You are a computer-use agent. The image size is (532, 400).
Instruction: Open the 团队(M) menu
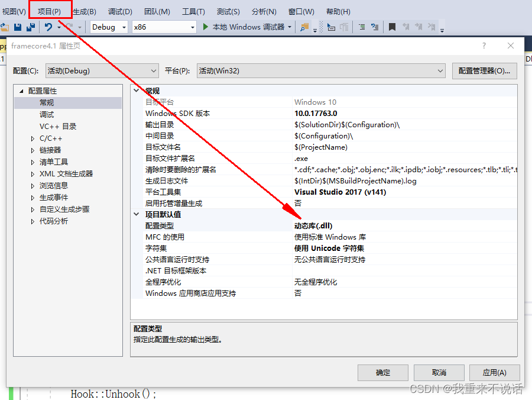pos(157,12)
